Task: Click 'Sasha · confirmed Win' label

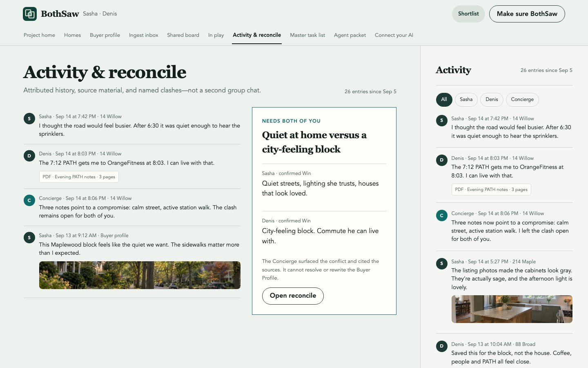Action: click(287, 173)
